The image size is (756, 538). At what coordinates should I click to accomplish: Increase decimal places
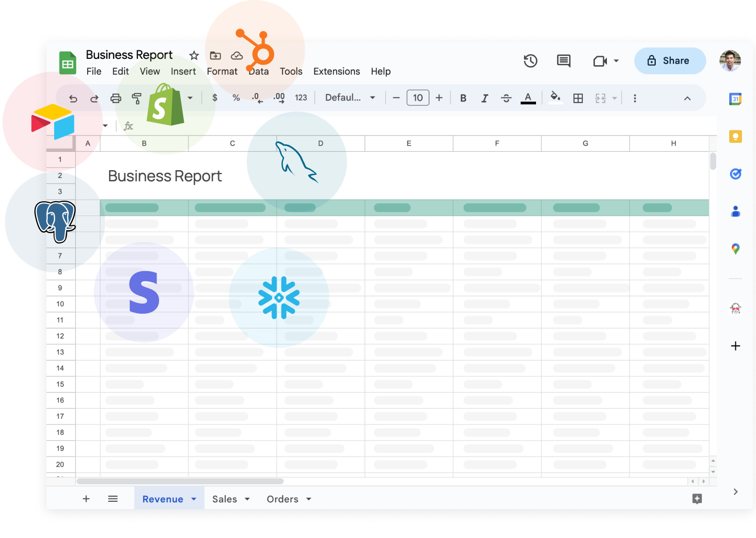click(x=279, y=98)
